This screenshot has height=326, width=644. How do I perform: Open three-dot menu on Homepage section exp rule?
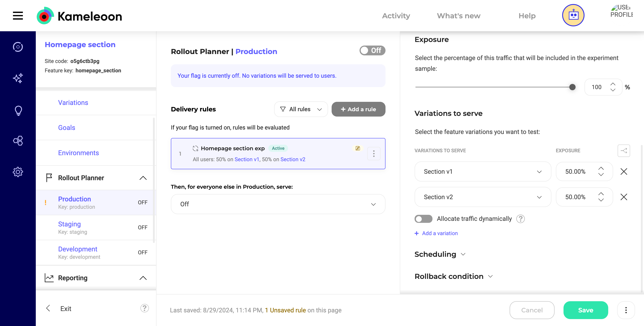[374, 154]
